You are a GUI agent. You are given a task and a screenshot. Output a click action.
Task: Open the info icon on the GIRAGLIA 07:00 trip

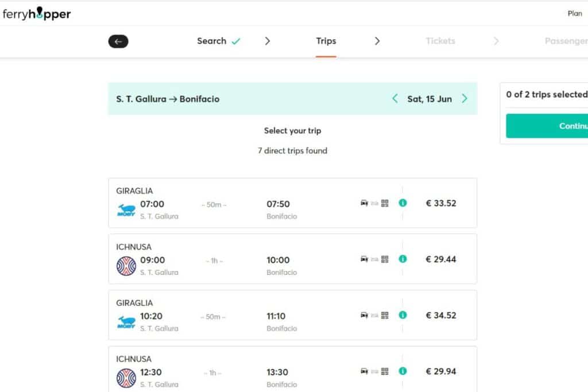pos(403,203)
